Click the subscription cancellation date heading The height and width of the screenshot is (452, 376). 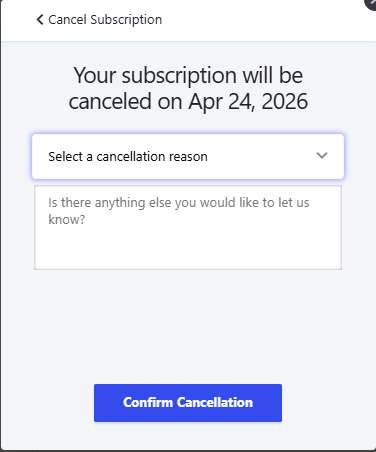188,88
